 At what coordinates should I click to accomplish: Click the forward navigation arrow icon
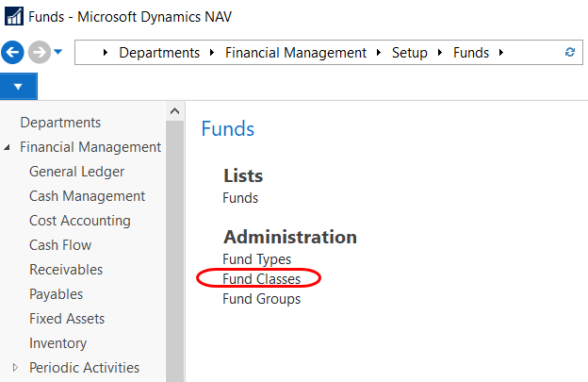pyautogui.click(x=39, y=52)
